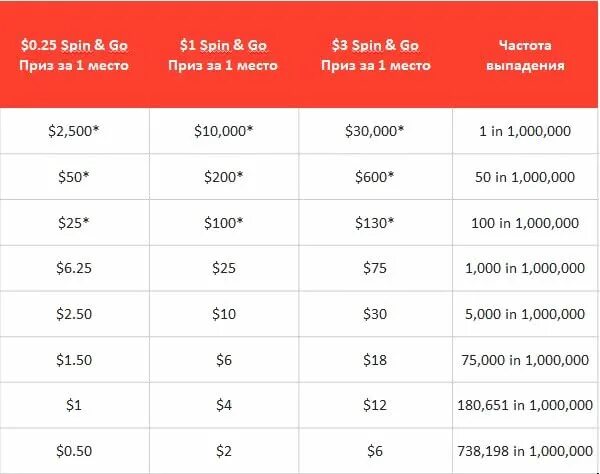Screen dimensions: 600x474
Task: Click the $130* prize cell
Action: pos(375,222)
